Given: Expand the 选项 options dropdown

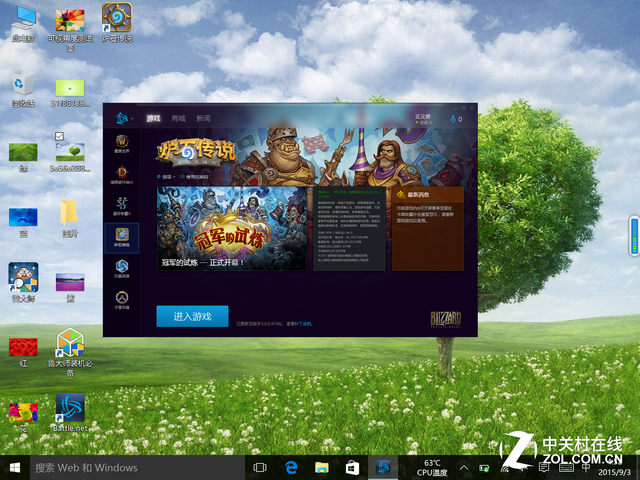Looking at the screenshot, I should [166, 177].
